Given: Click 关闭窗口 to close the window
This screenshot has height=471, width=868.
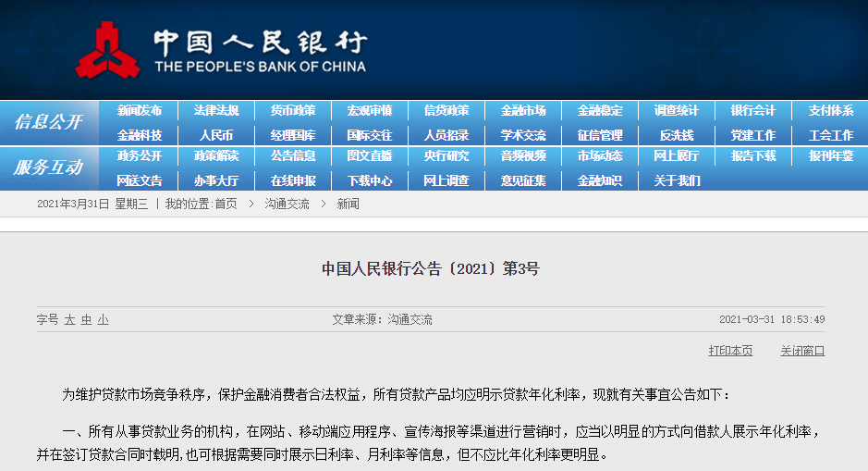Looking at the screenshot, I should [802, 351].
